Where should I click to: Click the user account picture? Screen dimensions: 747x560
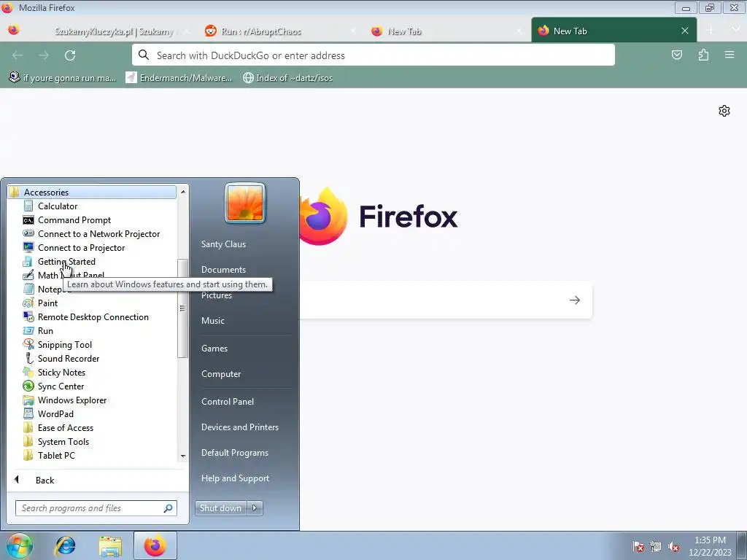(245, 203)
